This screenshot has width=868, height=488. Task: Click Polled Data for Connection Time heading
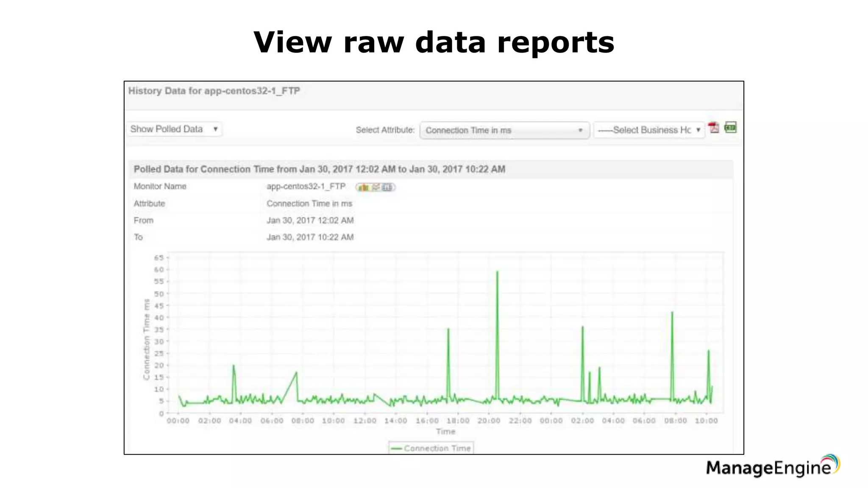[320, 169]
